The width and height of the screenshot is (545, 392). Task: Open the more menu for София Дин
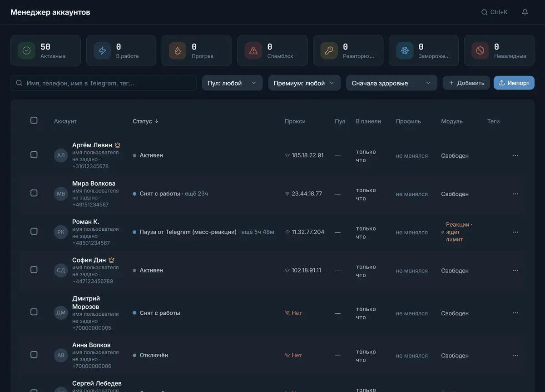point(515,271)
